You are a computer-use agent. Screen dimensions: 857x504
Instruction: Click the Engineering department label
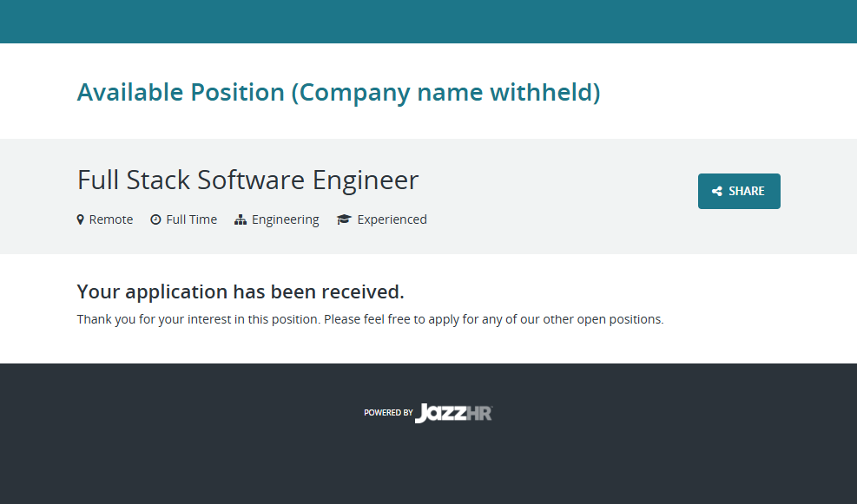pos(286,219)
